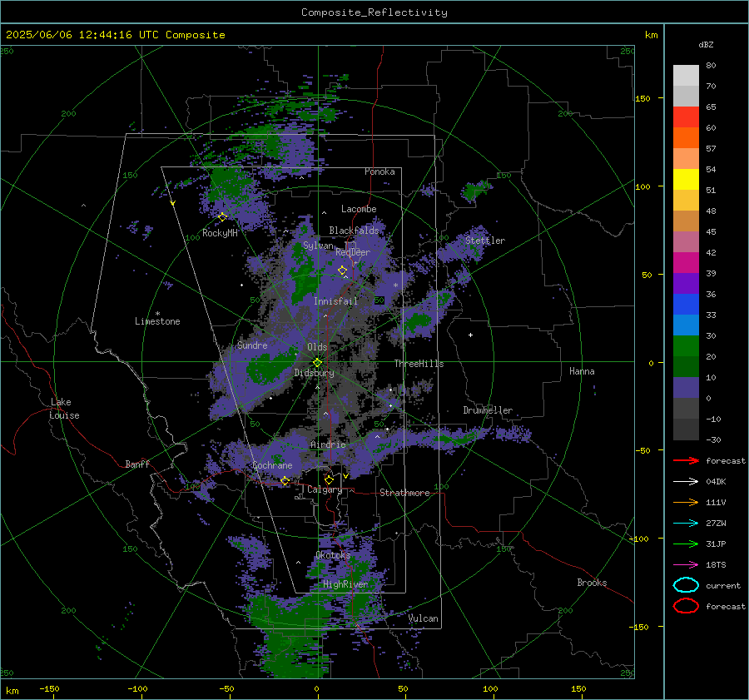Click the red forecast ellipse in the legend
The height and width of the screenshot is (700, 749).
[x=686, y=606]
